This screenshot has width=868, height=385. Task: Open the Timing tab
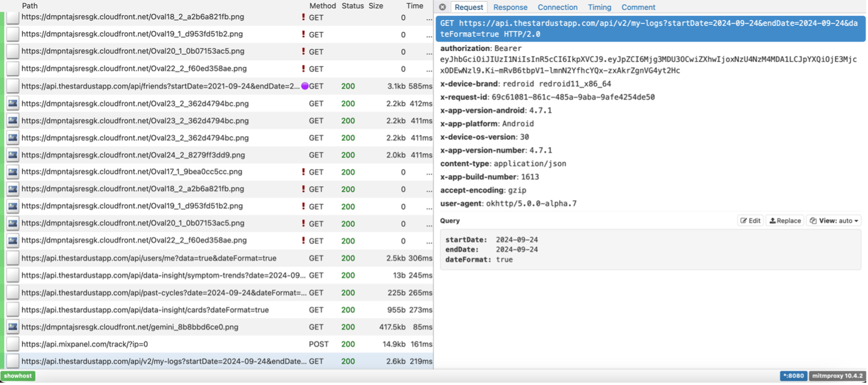pyautogui.click(x=599, y=7)
